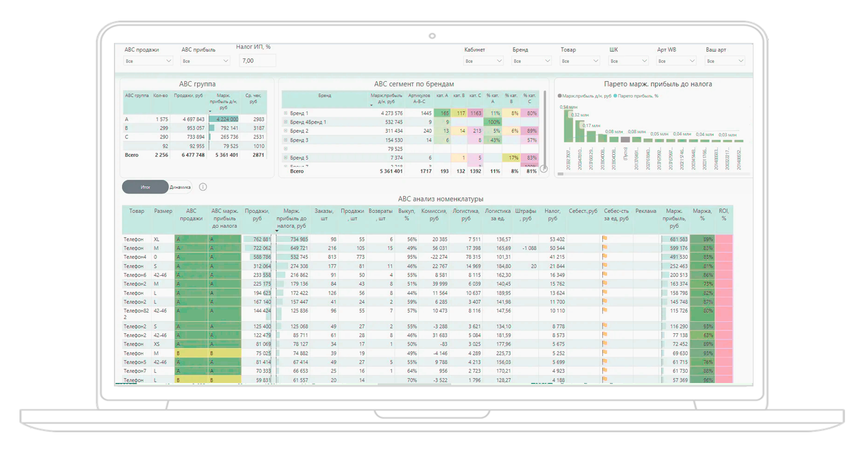
Task: Open the Кабинет filter dropdown
Action: click(x=483, y=61)
